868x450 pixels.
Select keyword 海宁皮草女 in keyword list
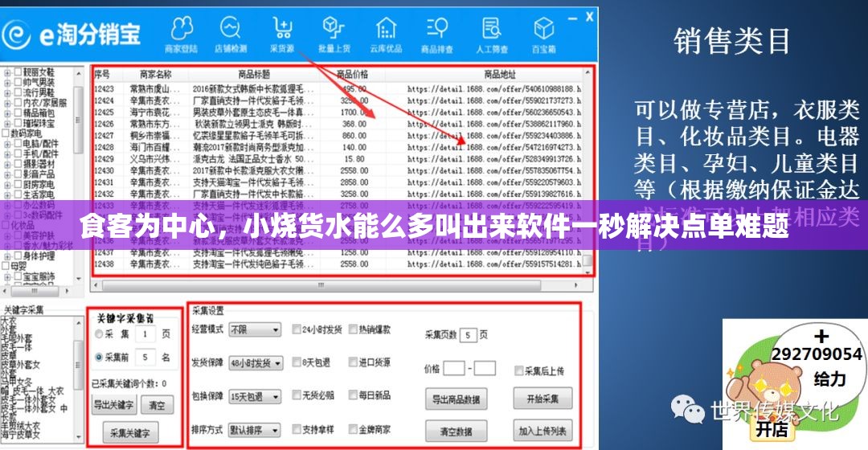tap(20, 435)
